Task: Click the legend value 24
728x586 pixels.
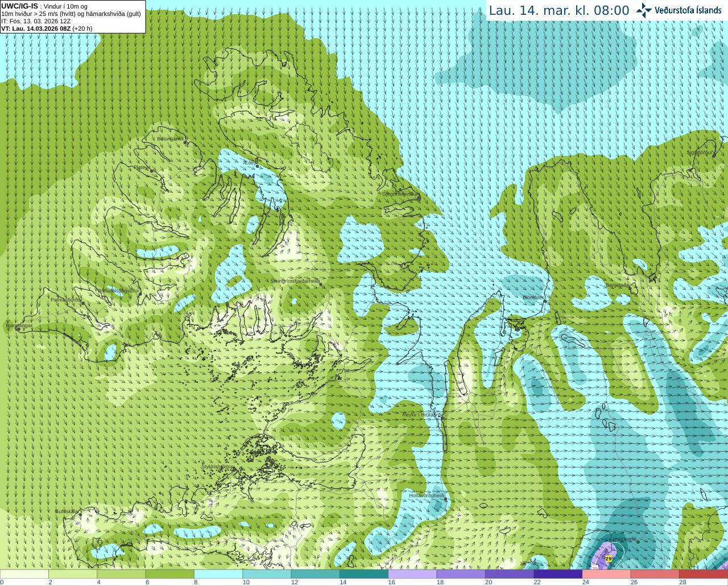Action: pos(585,582)
